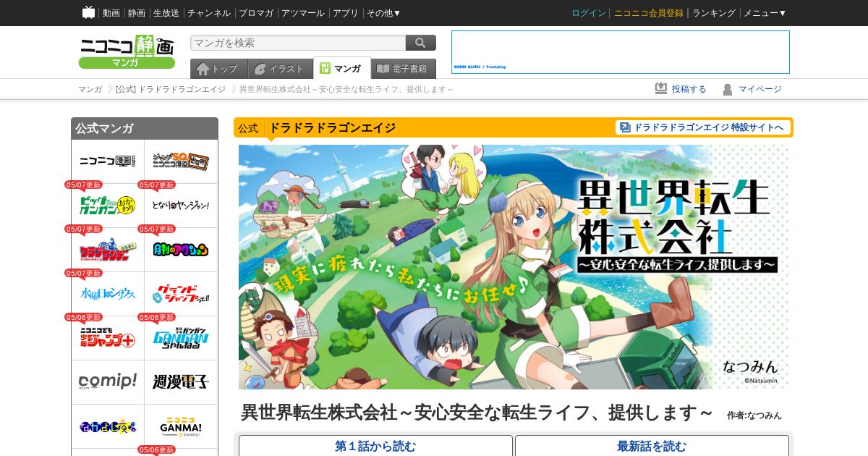868x456 pixels.
Task: Click the 最新話を読む button
Action: pyautogui.click(x=652, y=446)
